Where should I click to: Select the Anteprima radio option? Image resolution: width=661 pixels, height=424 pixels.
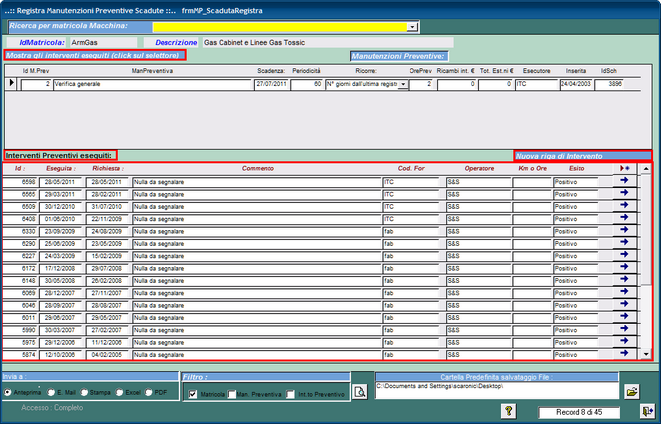coord(8,392)
